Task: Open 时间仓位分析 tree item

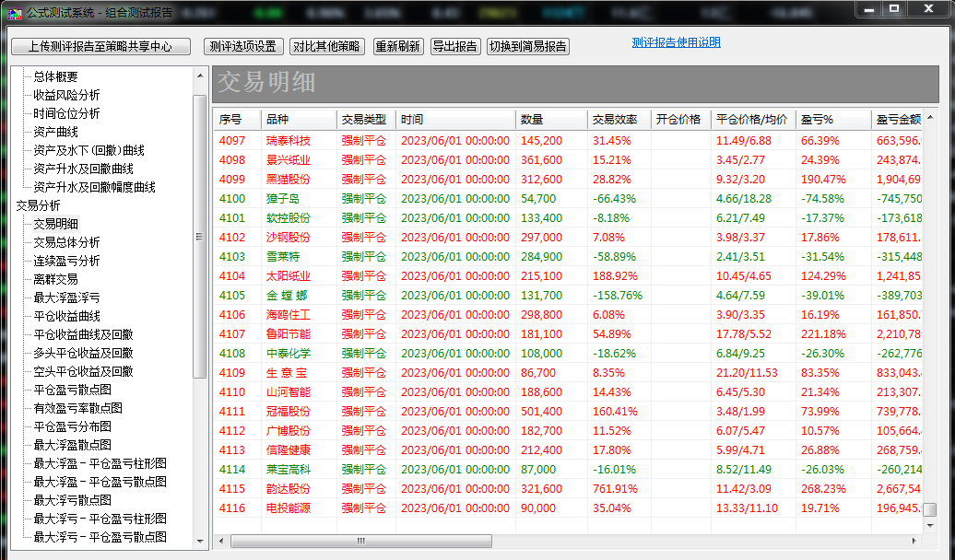Action: pyautogui.click(x=66, y=113)
